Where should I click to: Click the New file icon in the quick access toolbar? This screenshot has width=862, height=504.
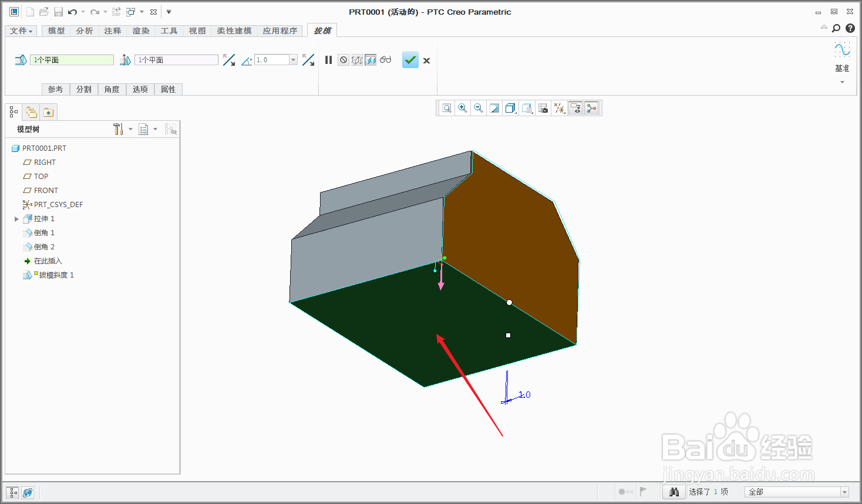tap(29, 12)
